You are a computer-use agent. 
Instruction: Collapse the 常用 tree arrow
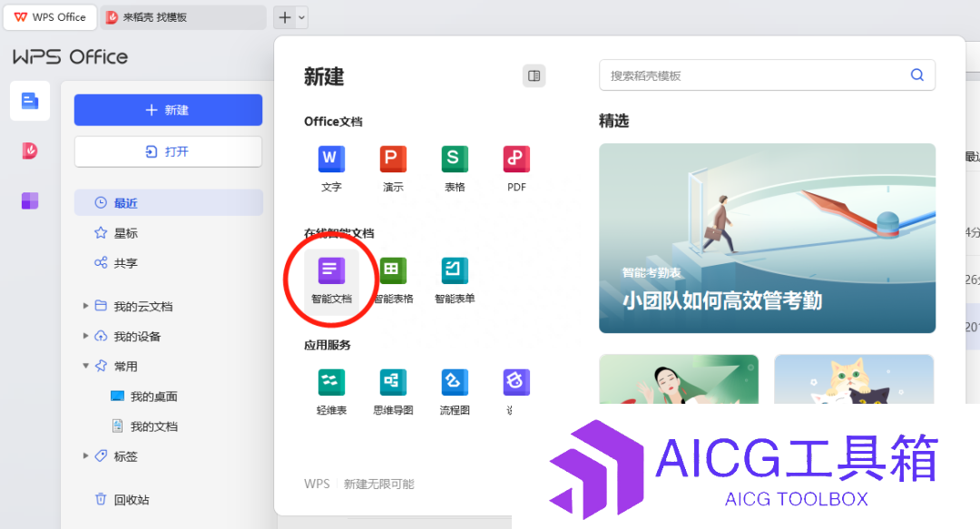(x=85, y=366)
